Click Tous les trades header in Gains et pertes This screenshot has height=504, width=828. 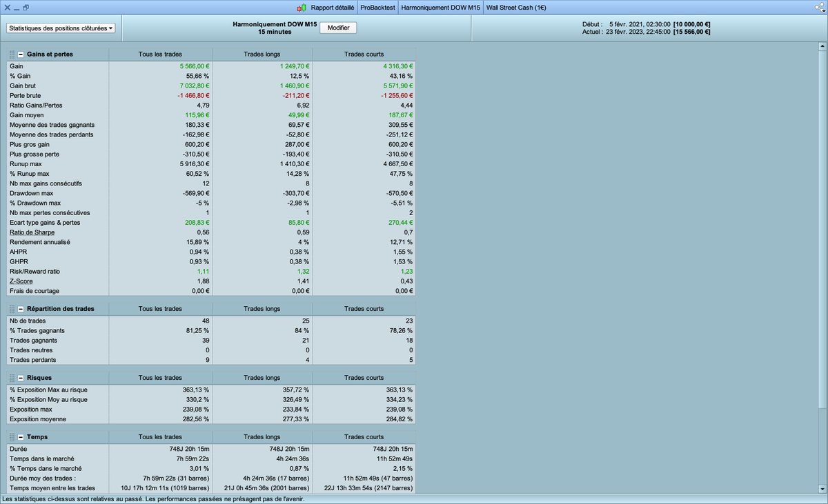tap(160, 54)
